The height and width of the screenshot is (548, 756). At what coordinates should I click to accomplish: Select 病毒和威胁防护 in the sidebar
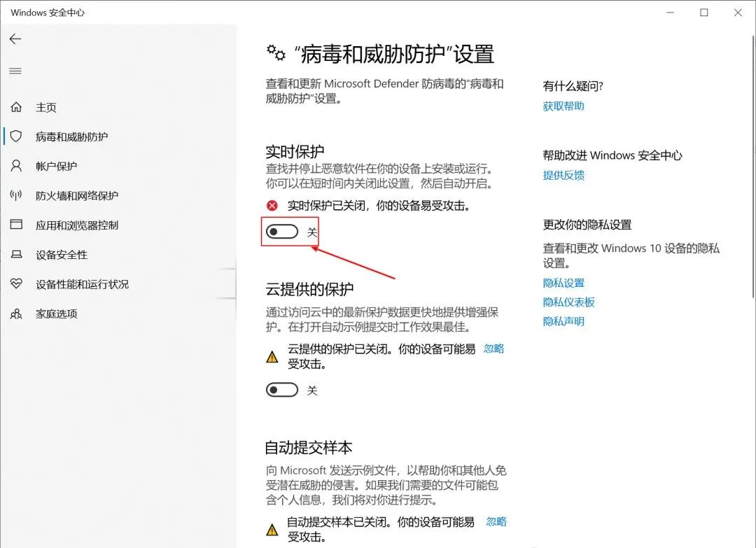pyautogui.click(x=72, y=137)
